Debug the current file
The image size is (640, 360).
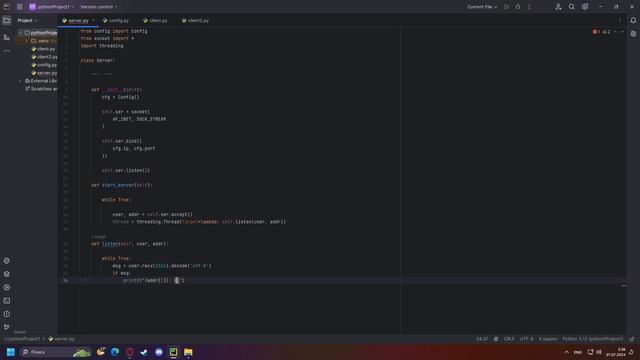coord(518,7)
